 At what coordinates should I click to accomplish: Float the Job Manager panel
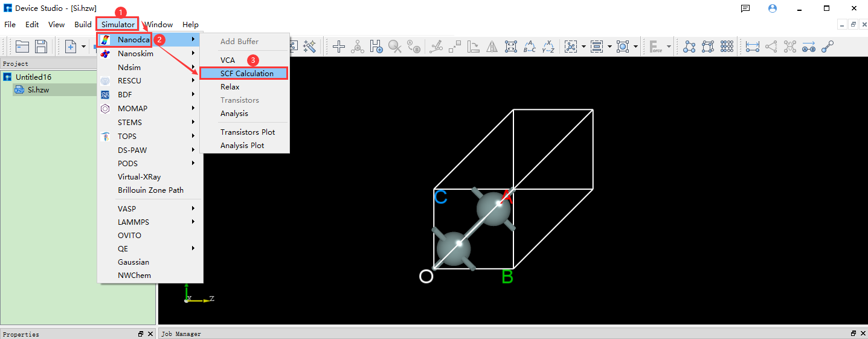tap(854, 334)
